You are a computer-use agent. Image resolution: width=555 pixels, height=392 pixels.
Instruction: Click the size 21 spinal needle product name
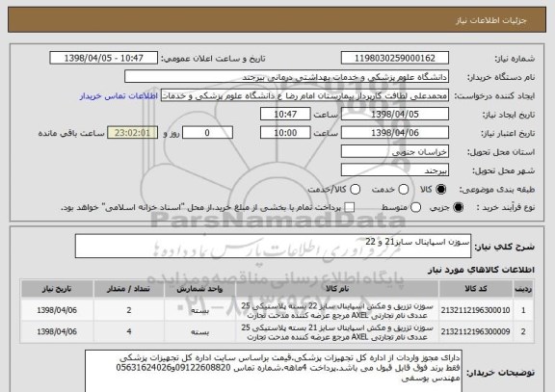[337, 332]
